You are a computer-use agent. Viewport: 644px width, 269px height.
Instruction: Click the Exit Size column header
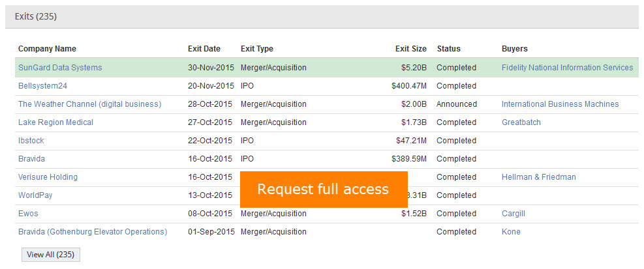click(x=410, y=49)
